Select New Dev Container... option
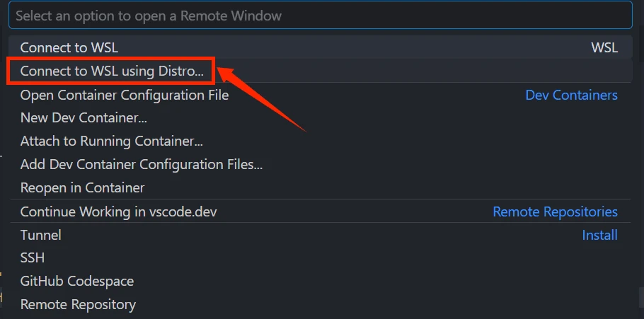Viewport: 644px width, 319px height. 84,118
